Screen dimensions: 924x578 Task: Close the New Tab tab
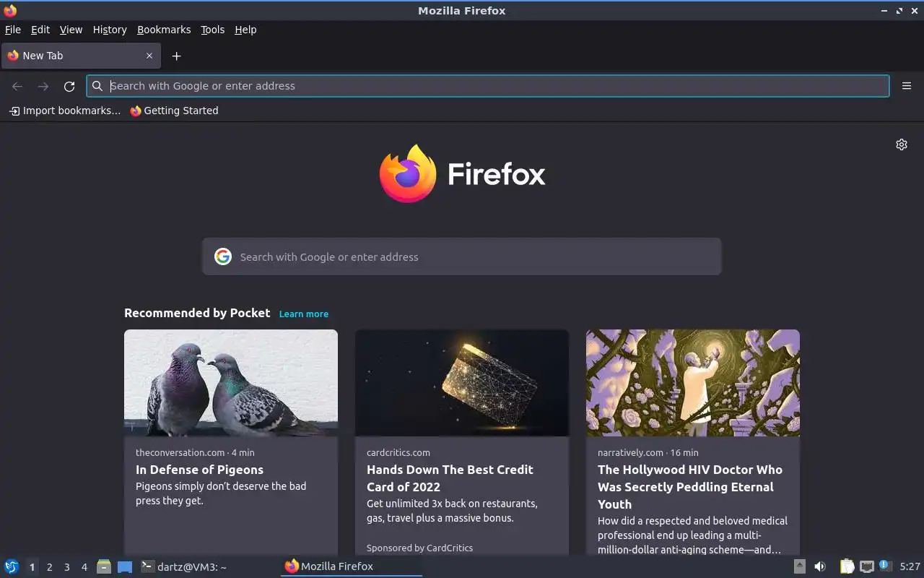[149, 56]
